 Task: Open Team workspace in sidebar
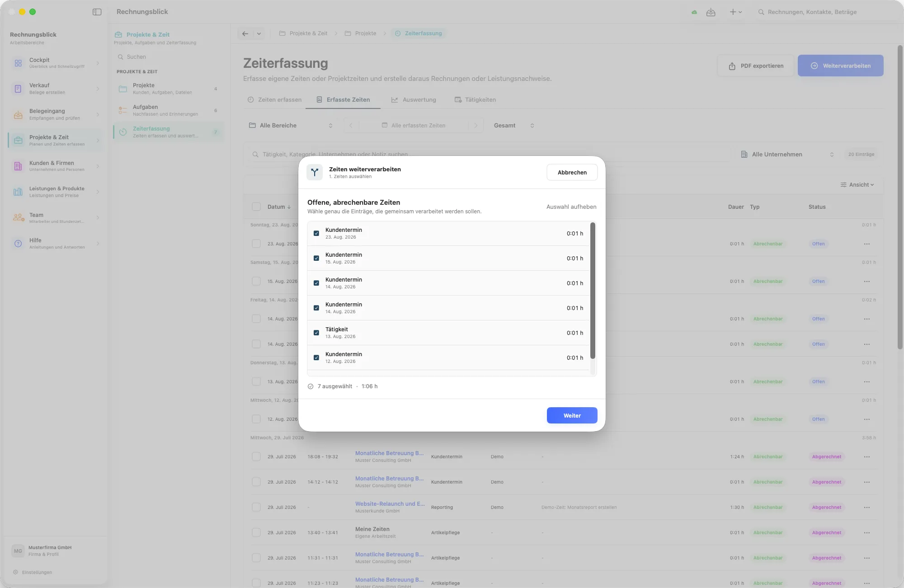(x=55, y=218)
